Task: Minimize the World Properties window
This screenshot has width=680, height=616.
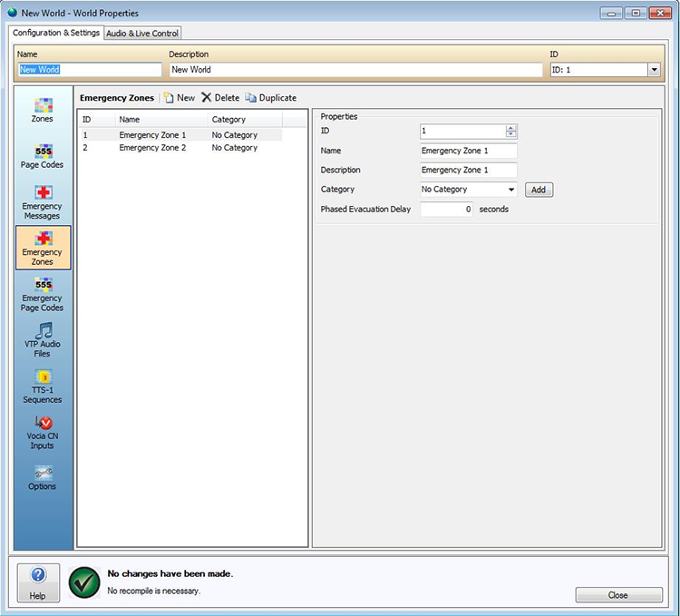Action: (611, 13)
